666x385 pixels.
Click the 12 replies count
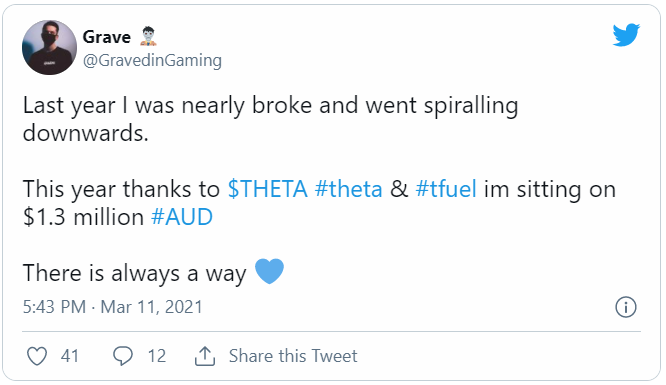point(157,356)
